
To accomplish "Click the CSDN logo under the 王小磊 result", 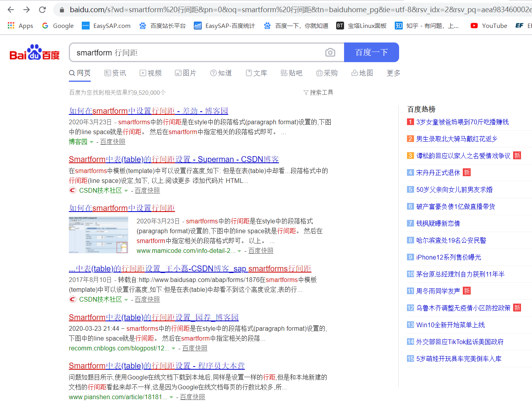I will (x=72, y=299).
